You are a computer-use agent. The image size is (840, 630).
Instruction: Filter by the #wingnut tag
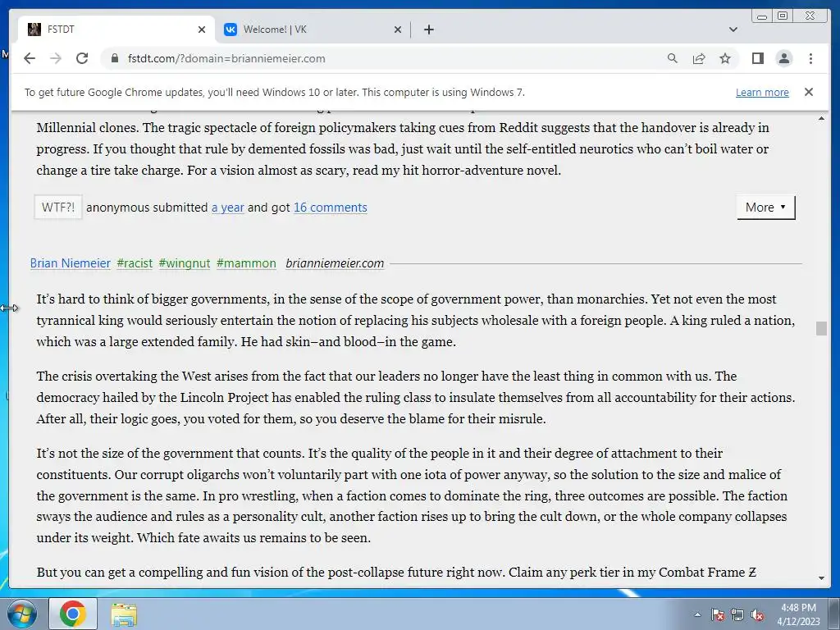point(185,263)
